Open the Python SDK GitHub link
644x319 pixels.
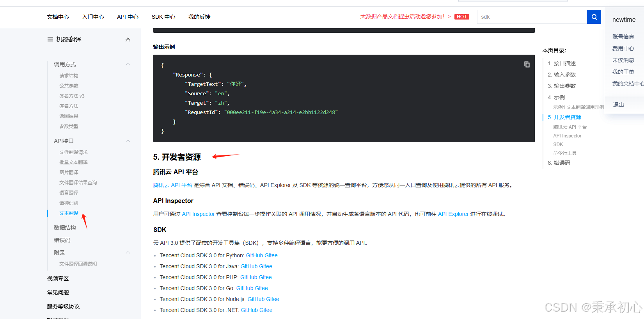[x=254, y=255]
